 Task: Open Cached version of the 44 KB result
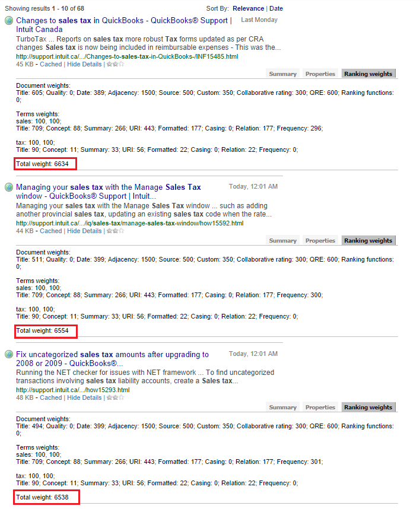(50, 231)
